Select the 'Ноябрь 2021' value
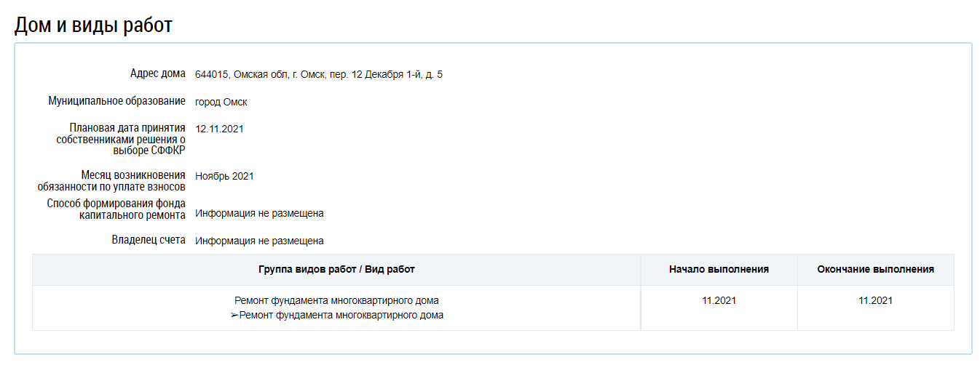Image resolution: width=980 pixels, height=365 pixels. point(225,176)
